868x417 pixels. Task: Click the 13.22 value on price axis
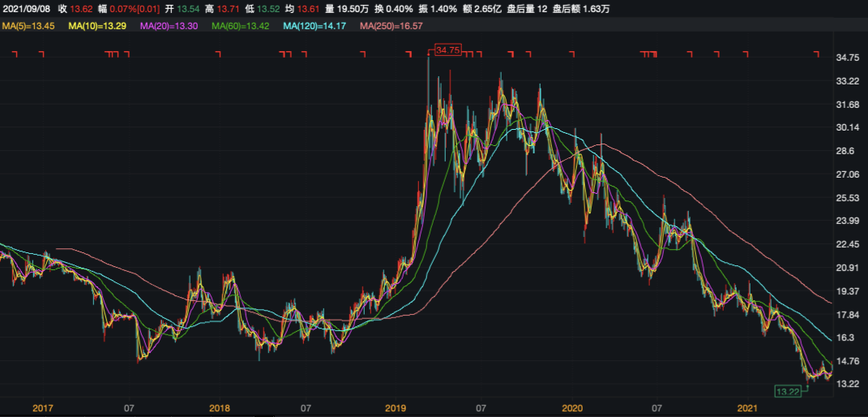[846, 384]
